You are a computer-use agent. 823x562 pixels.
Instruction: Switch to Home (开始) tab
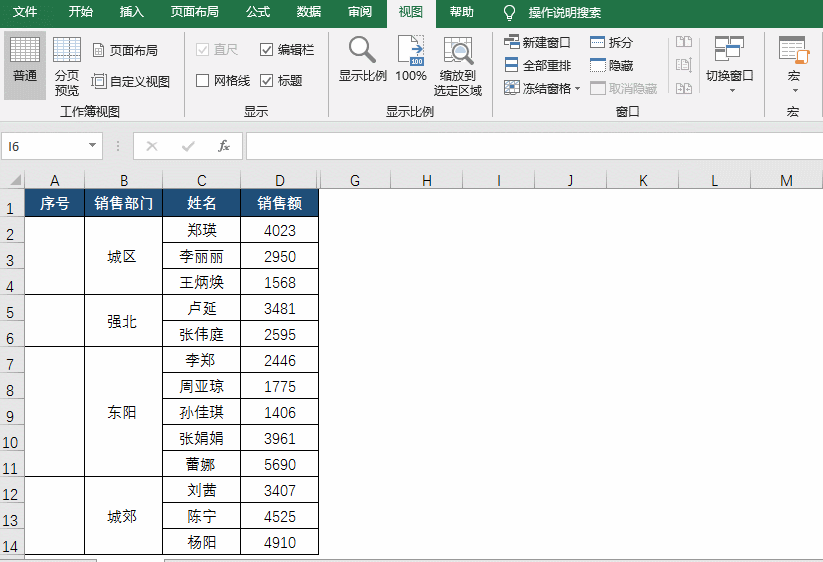[x=80, y=12]
